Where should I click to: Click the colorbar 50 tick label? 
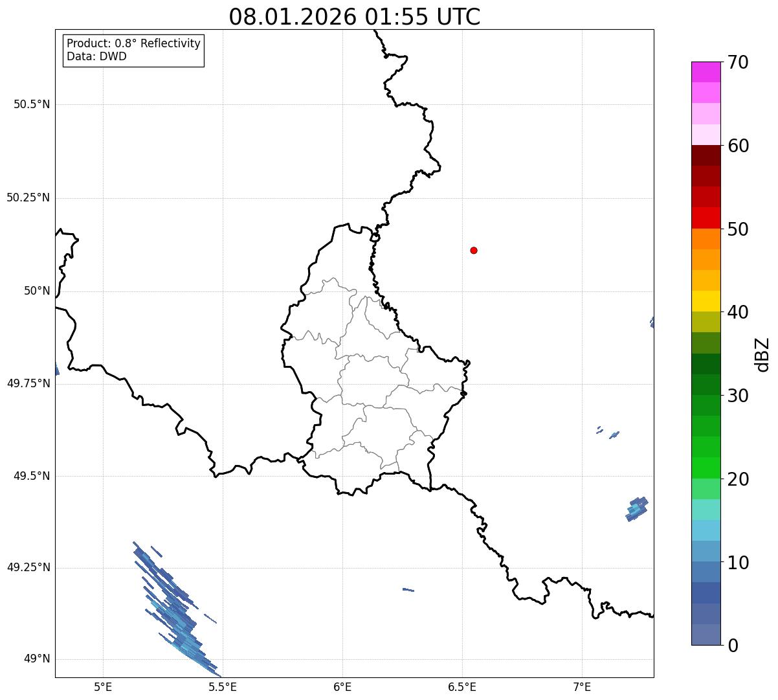(738, 229)
